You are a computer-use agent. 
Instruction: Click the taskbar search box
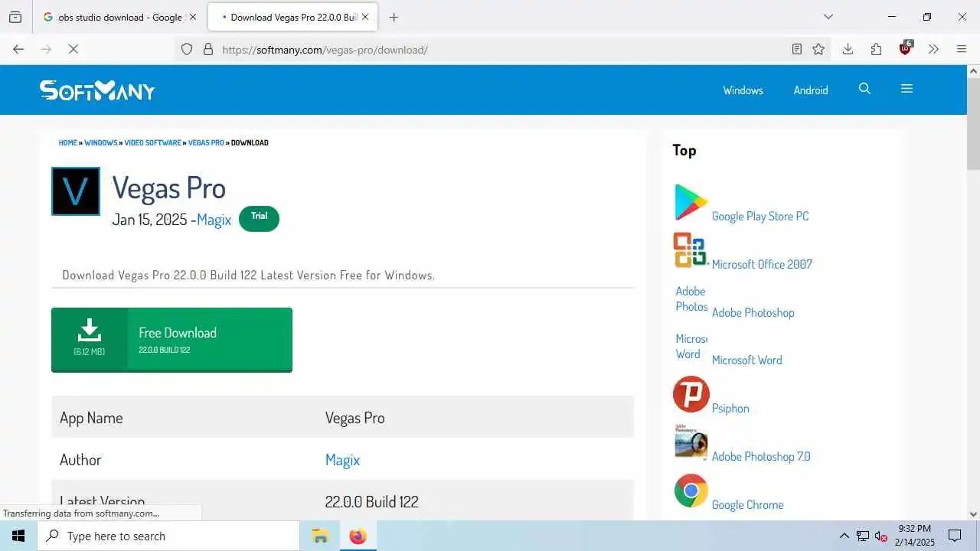(x=168, y=536)
